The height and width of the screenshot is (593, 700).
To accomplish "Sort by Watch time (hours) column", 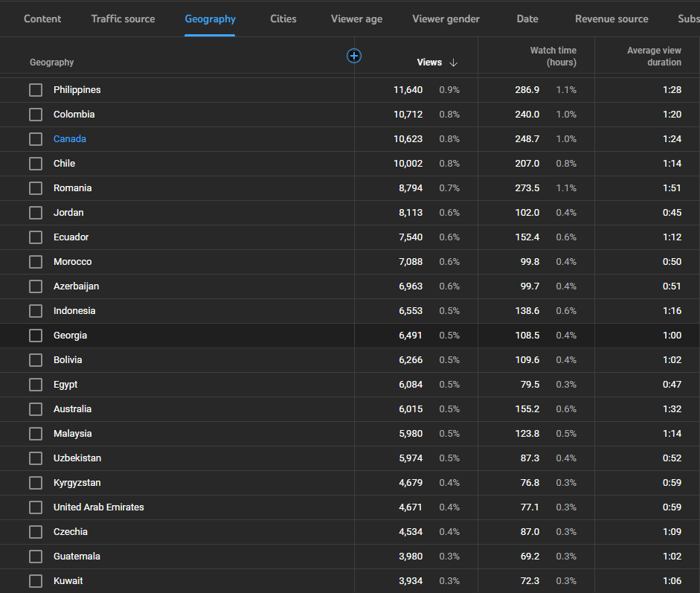I will [x=553, y=57].
